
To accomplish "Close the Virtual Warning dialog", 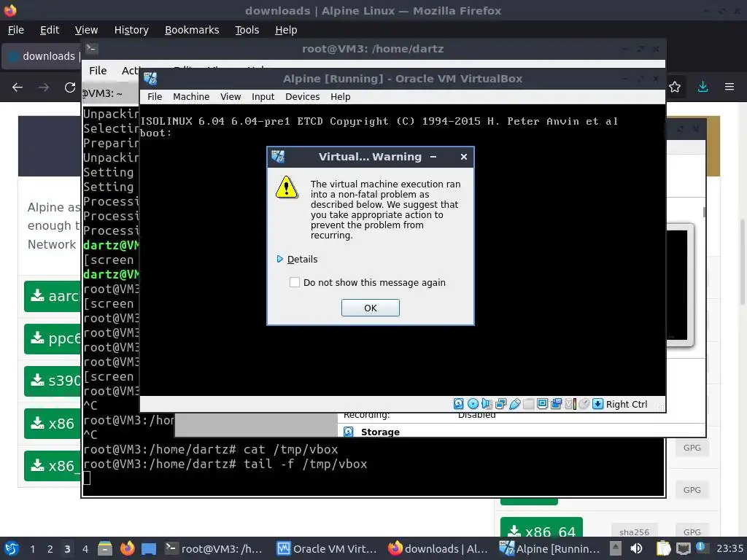I will point(463,157).
